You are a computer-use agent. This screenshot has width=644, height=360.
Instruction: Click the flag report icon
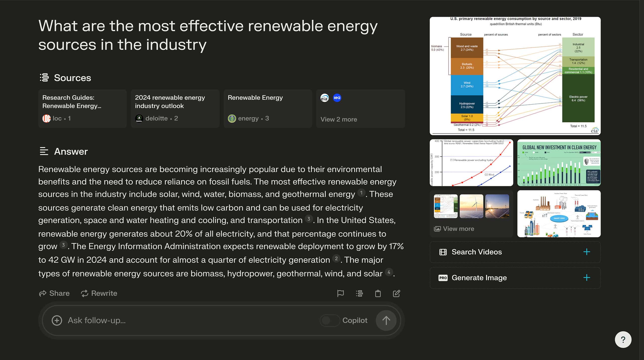pyautogui.click(x=340, y=293)
